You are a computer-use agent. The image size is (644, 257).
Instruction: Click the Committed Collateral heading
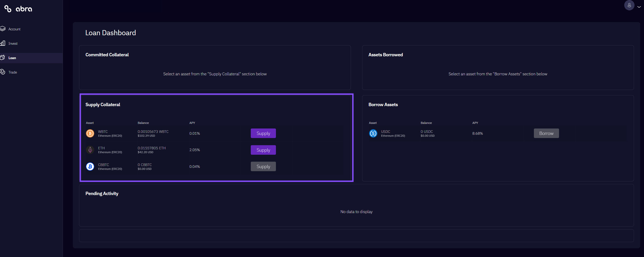point(107,55)
